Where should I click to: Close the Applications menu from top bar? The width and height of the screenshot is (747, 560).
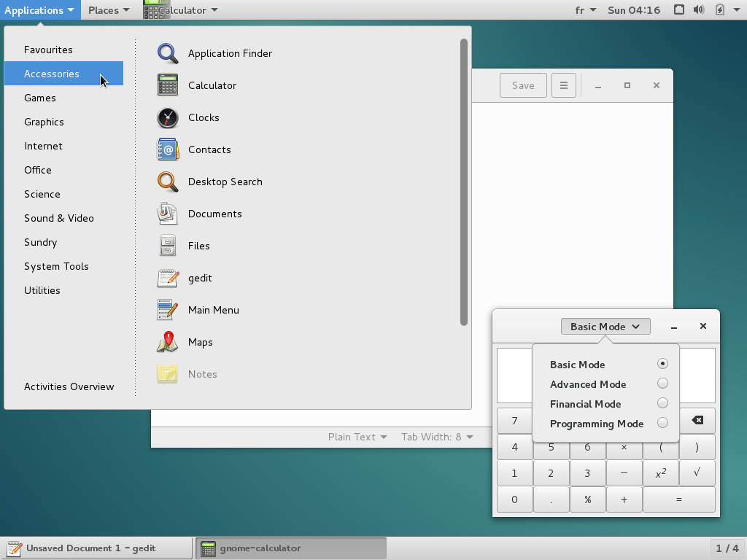[x=40, y=10]
